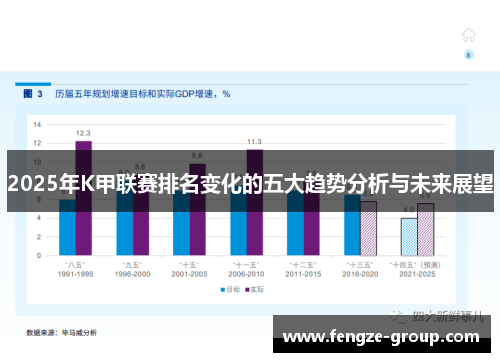The width and height of the screenshot is (500, 362).
Task: Click the "十一五" period label
Action: pos(246,265)
